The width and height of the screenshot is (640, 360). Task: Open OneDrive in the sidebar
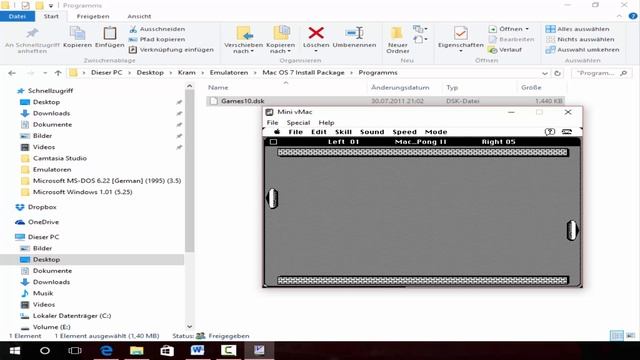pos(43,222)
